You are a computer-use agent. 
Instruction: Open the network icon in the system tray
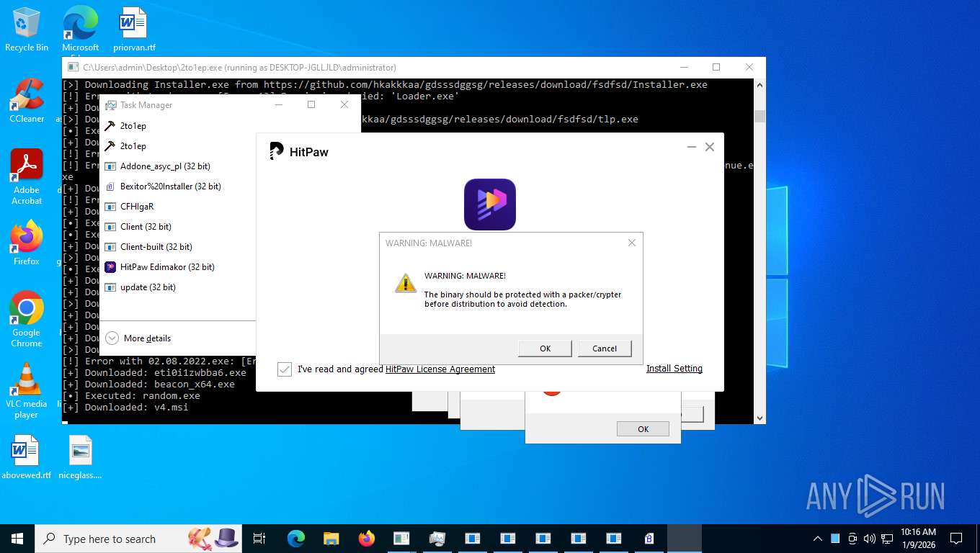pos(886,539)
